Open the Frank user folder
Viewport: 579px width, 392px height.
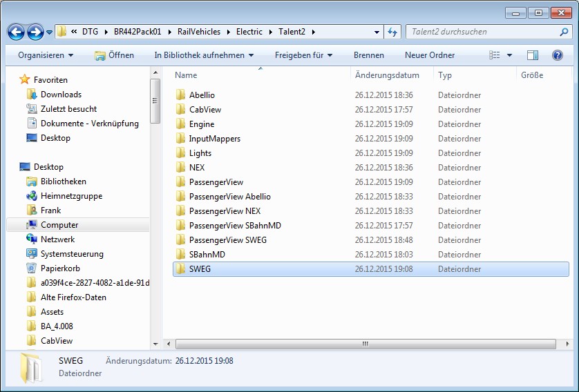[x=50, y=210]
